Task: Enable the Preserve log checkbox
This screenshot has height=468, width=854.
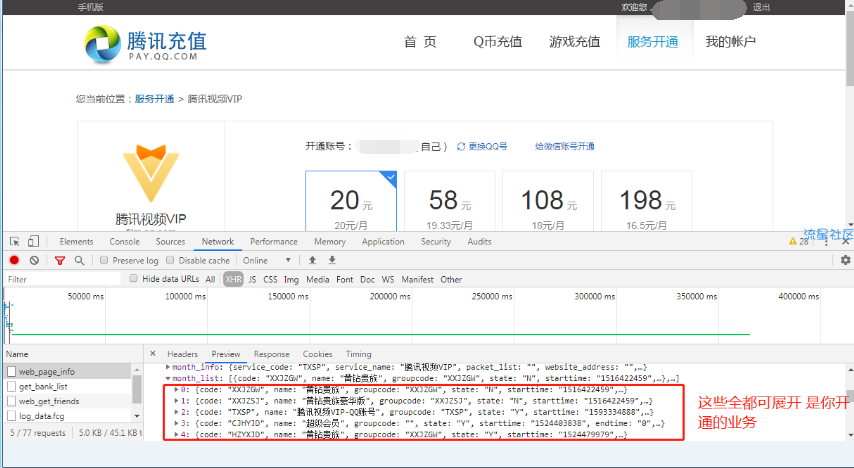Action: click(104, 260)
